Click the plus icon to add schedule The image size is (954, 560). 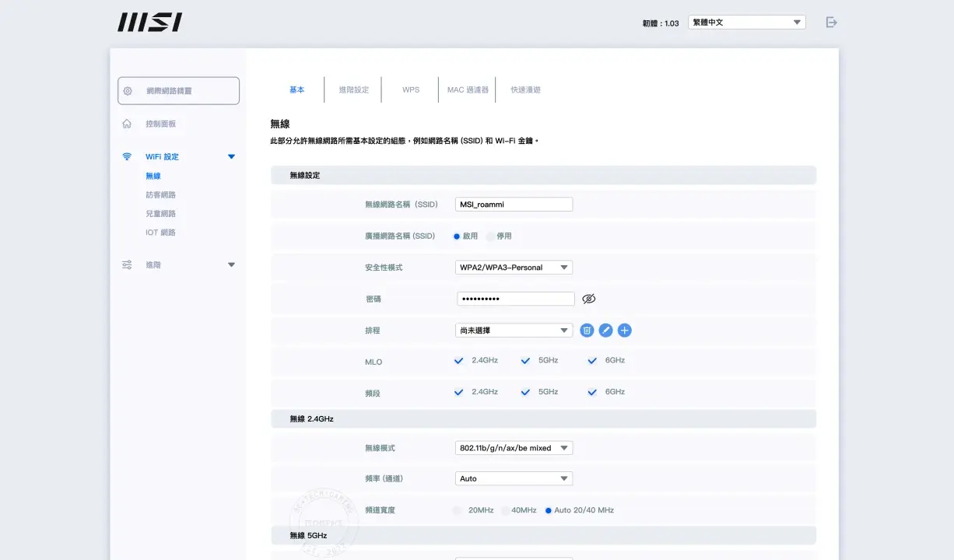pos(624,331)
